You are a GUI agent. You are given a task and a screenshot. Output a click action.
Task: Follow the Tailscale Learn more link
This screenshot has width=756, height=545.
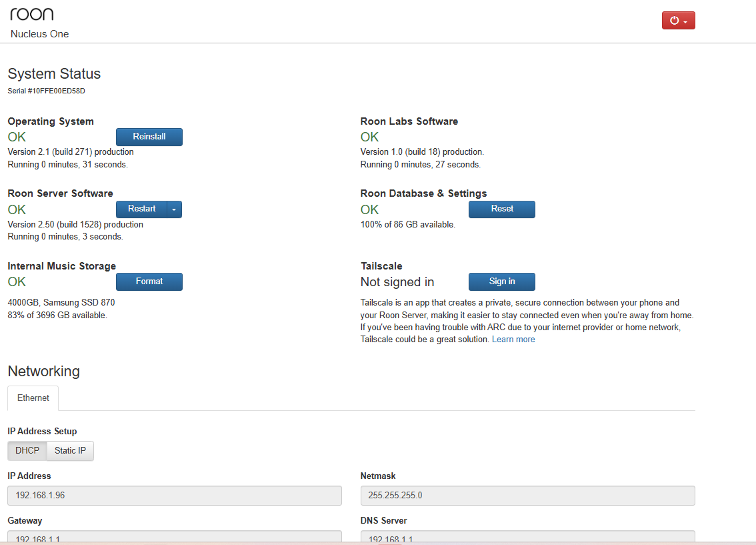(x=513, y=340)
